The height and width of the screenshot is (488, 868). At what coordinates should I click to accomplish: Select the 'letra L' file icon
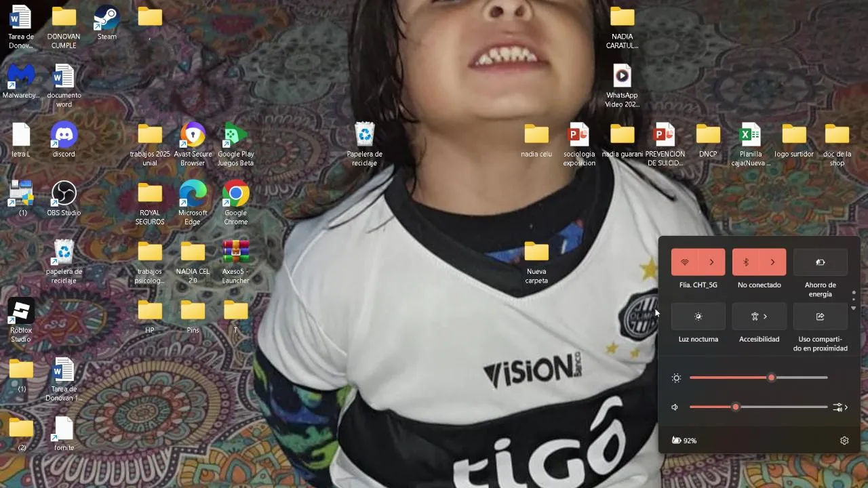21,140
